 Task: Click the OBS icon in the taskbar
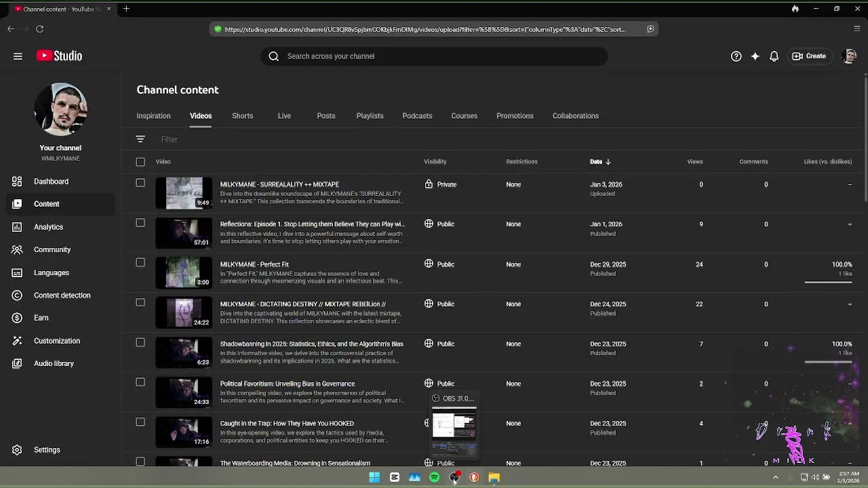tap(454, 478)
